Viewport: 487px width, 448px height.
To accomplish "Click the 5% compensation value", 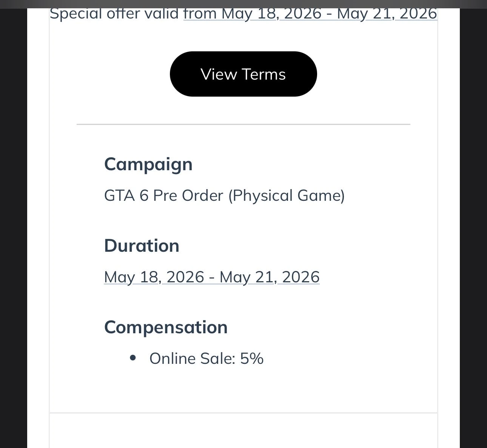I will click(252, 359).
